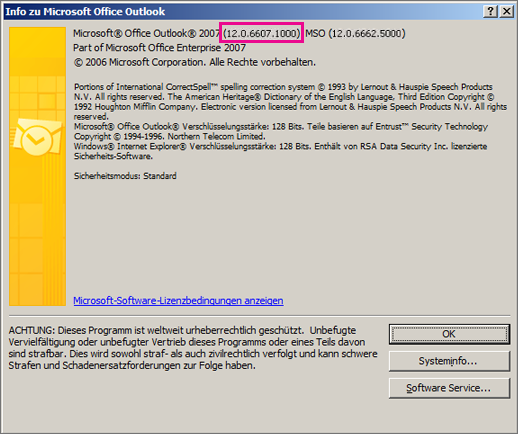Click the 'Part of Microsoft Office Enterprise 2007' line
This screenshot has height=434, width=518.
(159, 48)
